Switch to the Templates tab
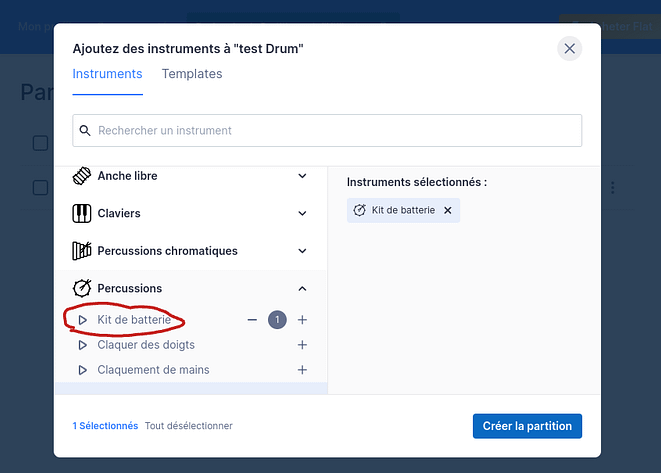This screenshot has height=473, width=661. [192, 74]
